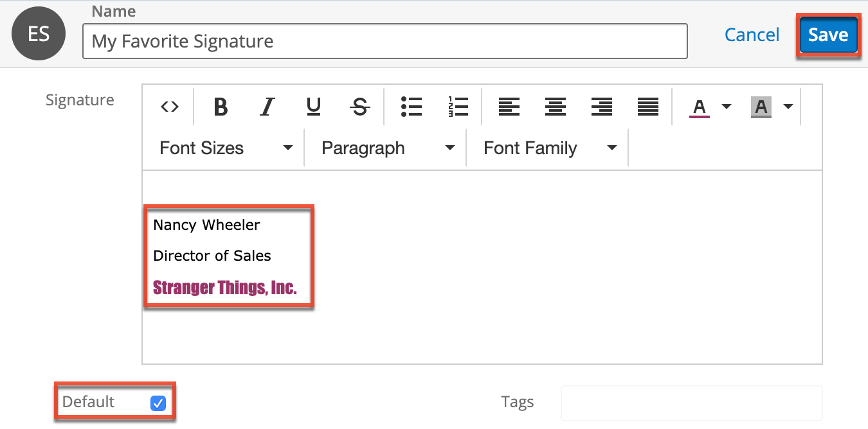Screen dimensions: 868x429
Task: Open the source code editor view
Action: coord(169,107)
